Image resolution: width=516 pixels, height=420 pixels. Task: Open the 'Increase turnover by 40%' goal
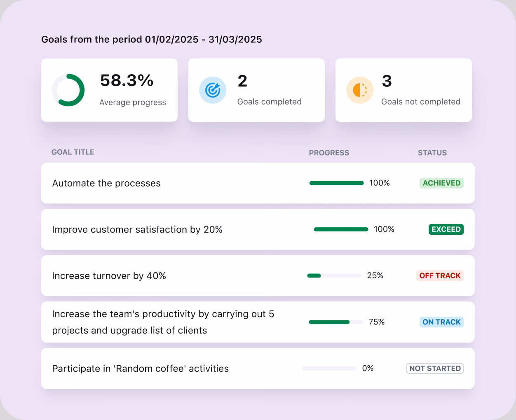pos(109,276)
